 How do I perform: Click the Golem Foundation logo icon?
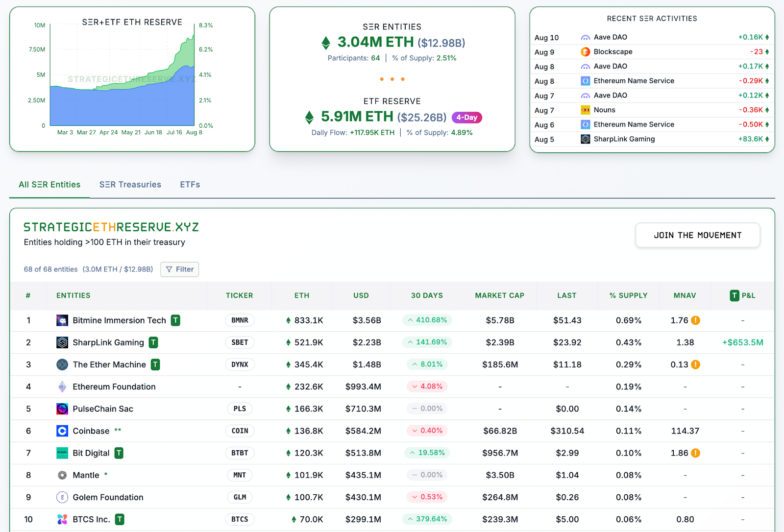[62, 497]
